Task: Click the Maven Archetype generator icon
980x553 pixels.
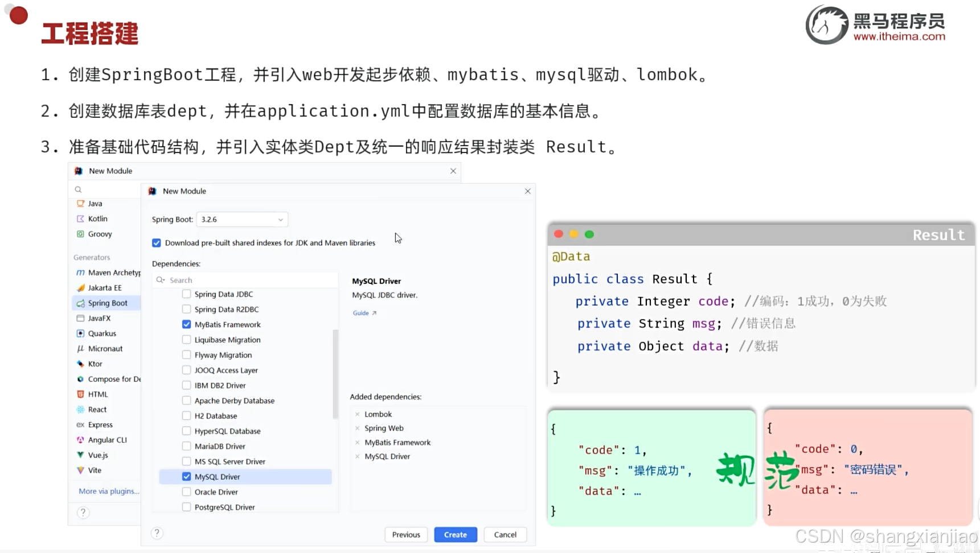Action: coord(80,273)
